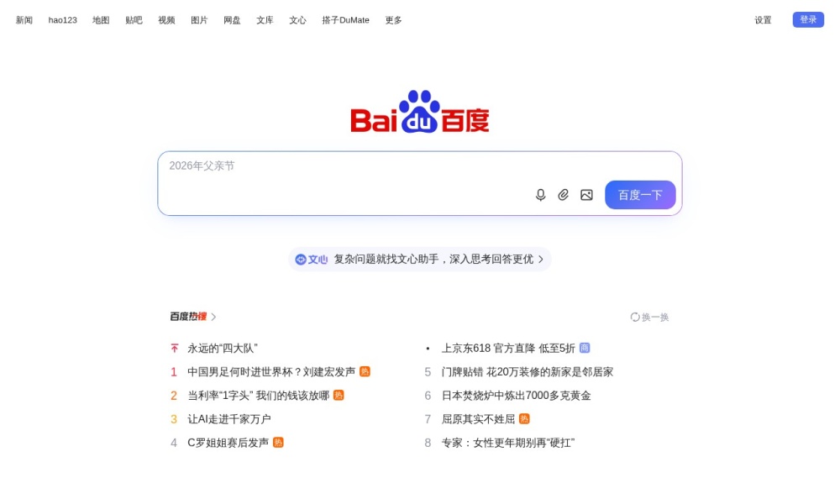This screenshot has height=504, width=840.
Task: Open 搭子DuMate in the top navigation
Action: click(x=345, y=20)
